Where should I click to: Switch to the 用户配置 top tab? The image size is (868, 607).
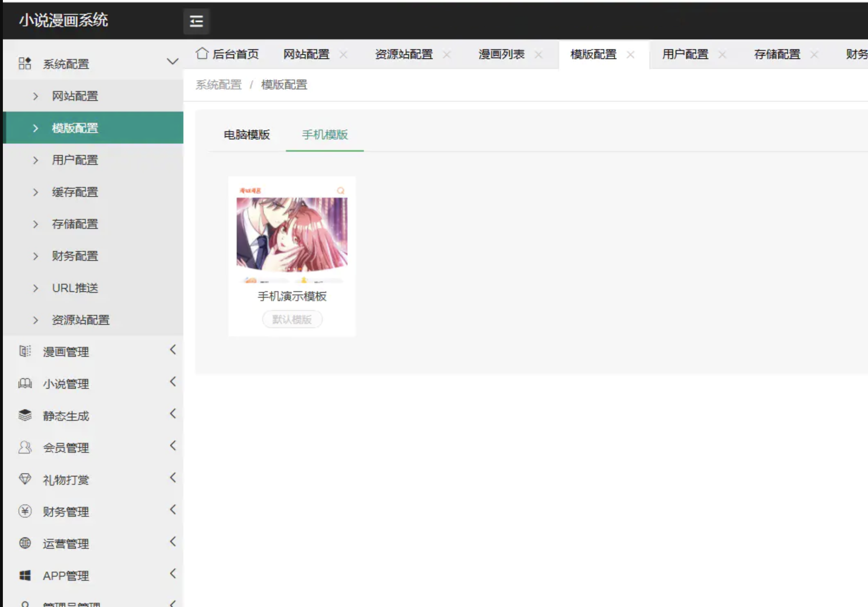point(685,54)
